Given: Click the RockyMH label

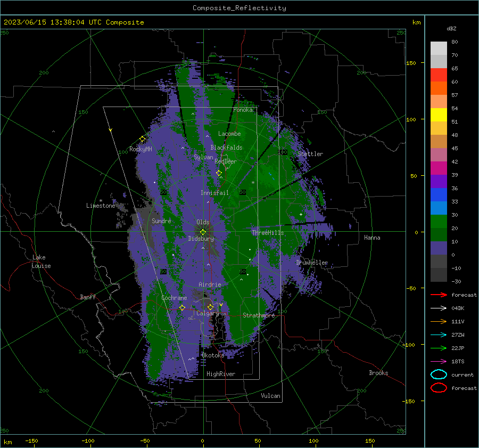Looking at the screenshot, I should click(x=141, y=149).
